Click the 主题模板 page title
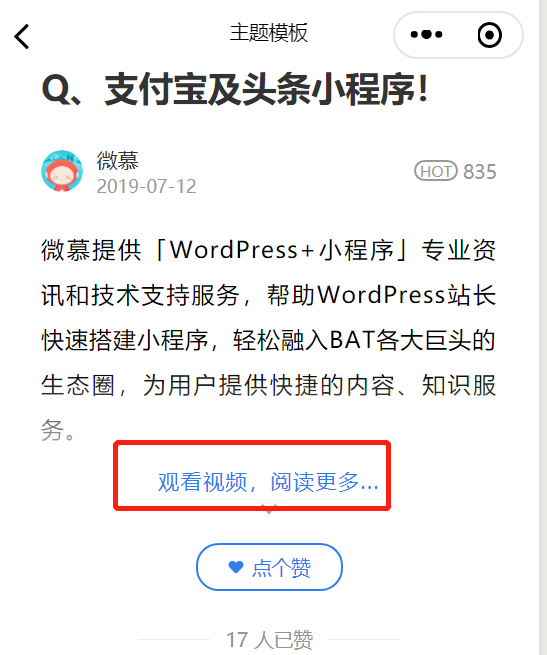The height and width of the screenshot is (655, 547). pos(269,33)
